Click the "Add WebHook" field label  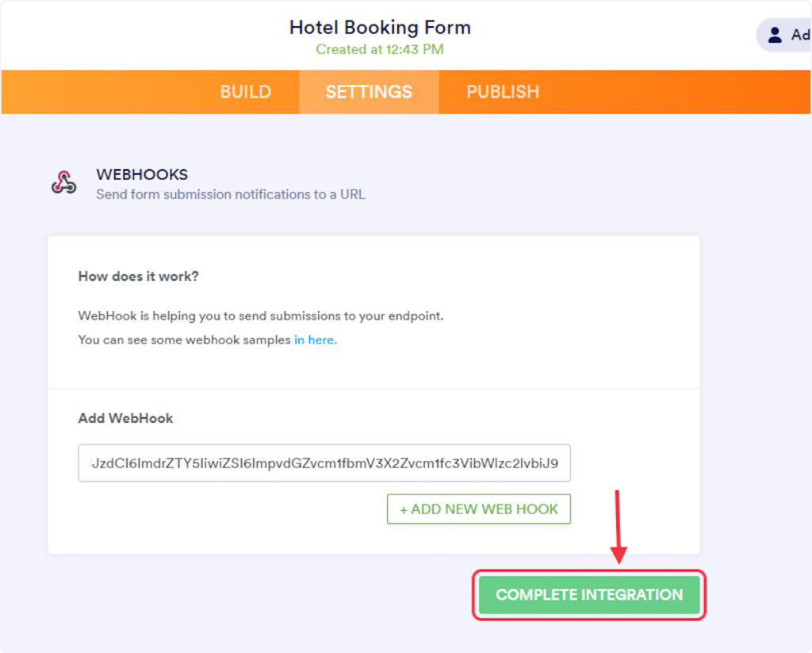(125, 418)
